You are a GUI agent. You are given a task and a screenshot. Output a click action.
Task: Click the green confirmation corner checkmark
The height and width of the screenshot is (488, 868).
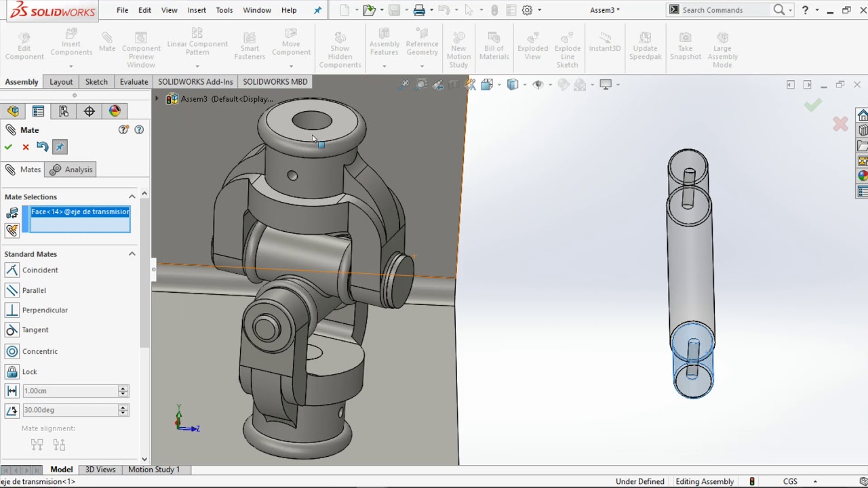(x=812, y=105)
